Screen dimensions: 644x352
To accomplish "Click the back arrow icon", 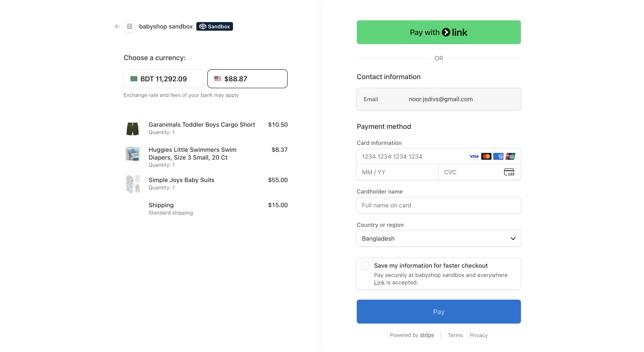I will point(117,26).
